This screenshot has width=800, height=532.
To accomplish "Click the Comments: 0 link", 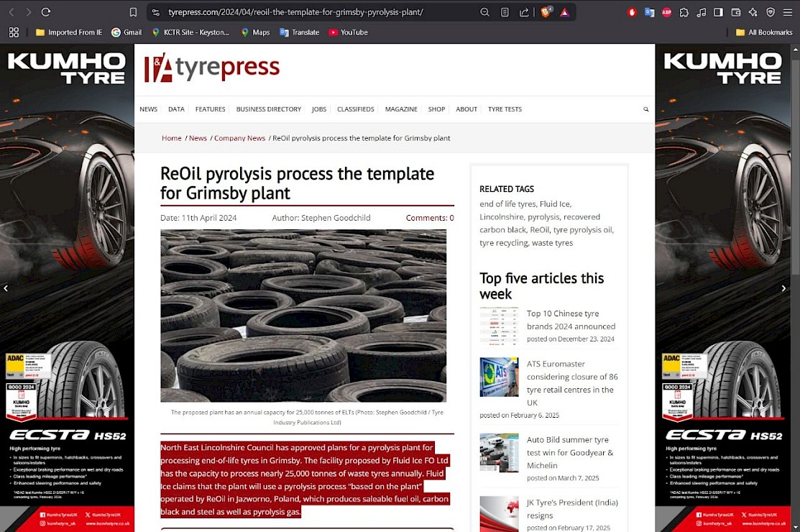I will point(430,218).
